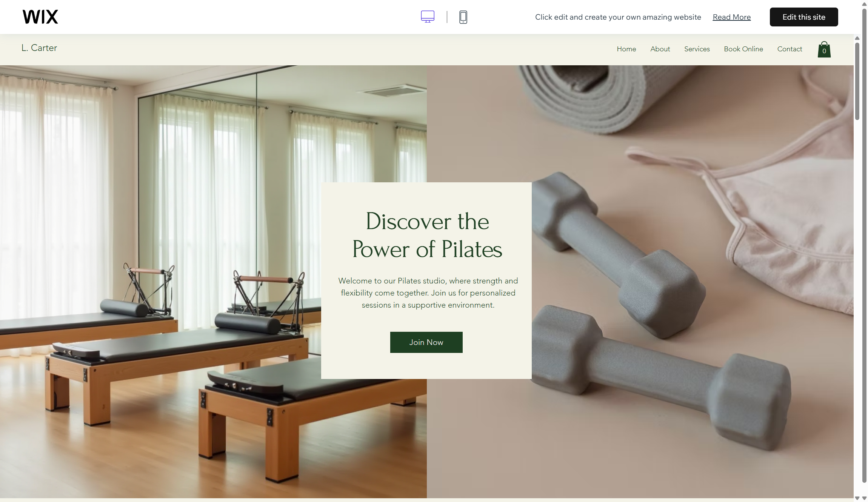Screen dimensions: 868x502
Task: Open the Services menu item
Action: [697, 49]
